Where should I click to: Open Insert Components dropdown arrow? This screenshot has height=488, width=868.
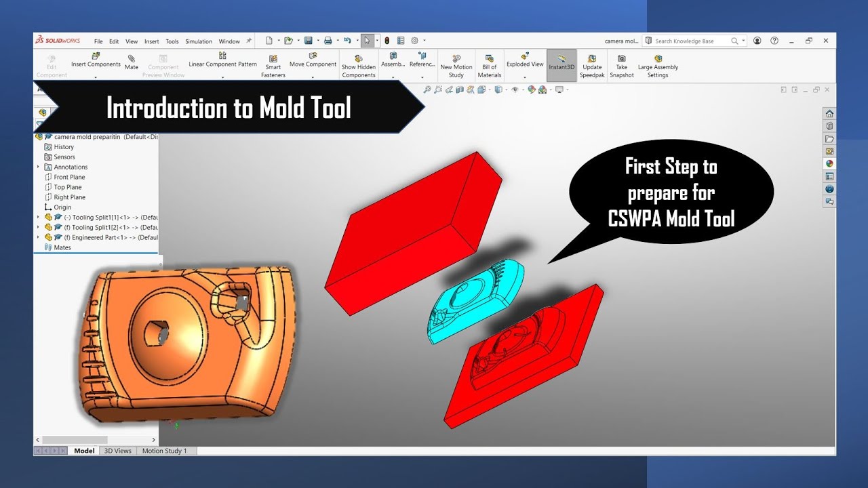(x=96, y=77)
